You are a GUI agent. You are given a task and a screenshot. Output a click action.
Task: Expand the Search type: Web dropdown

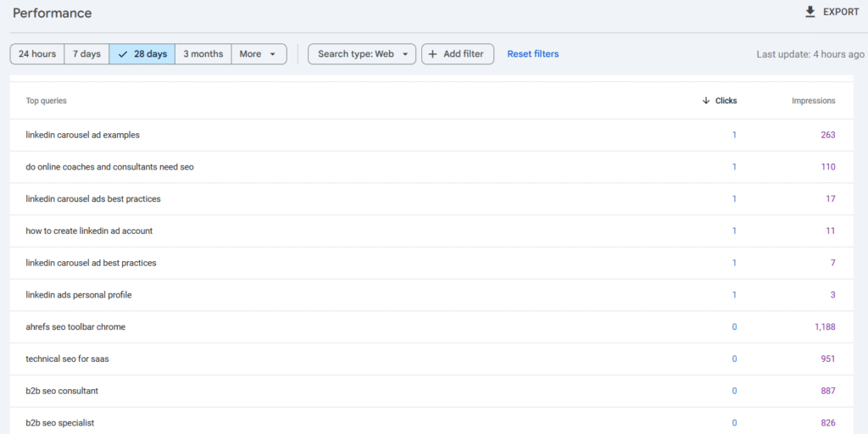point(362,54)
